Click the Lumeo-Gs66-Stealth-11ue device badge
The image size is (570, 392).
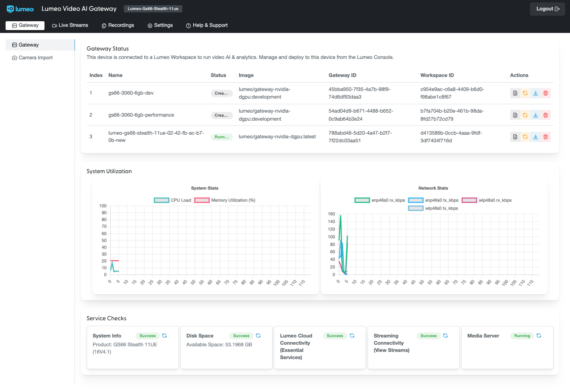(153, 9)
